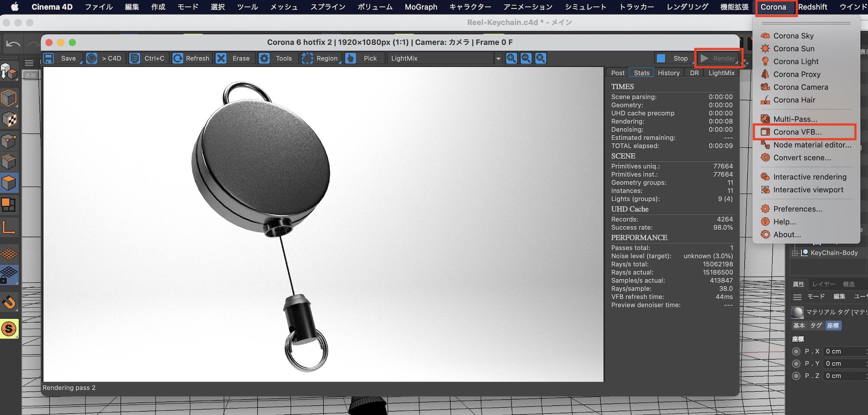Open the LightMix channel dropdown arrow
The image size is (868, 415).
pos(498,59)
